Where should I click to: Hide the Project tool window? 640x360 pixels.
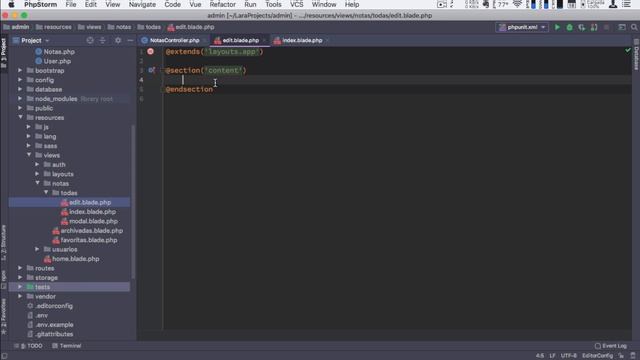(x=130, y=40)
